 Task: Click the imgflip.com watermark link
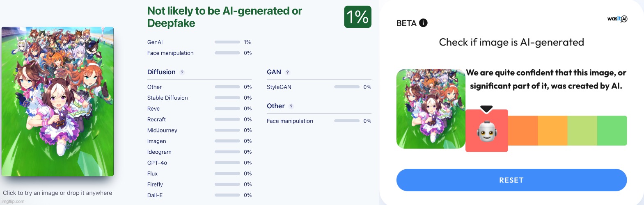[13, 201]
